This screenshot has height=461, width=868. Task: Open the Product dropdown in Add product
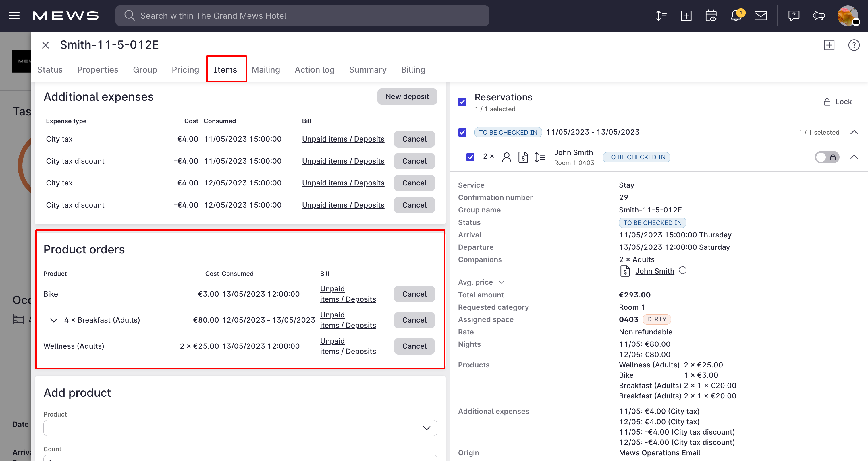240,428
